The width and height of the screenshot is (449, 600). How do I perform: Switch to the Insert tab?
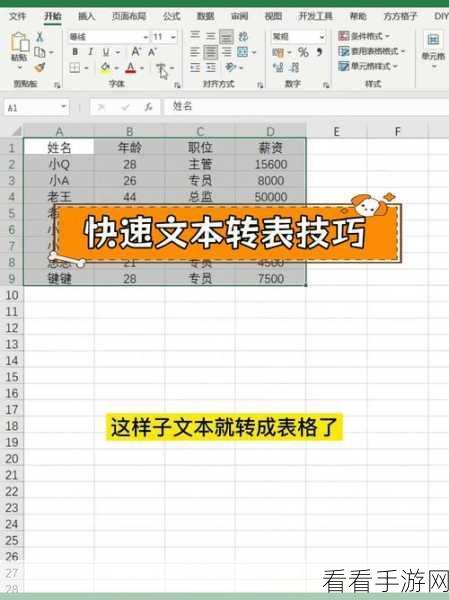coord(87,16)
